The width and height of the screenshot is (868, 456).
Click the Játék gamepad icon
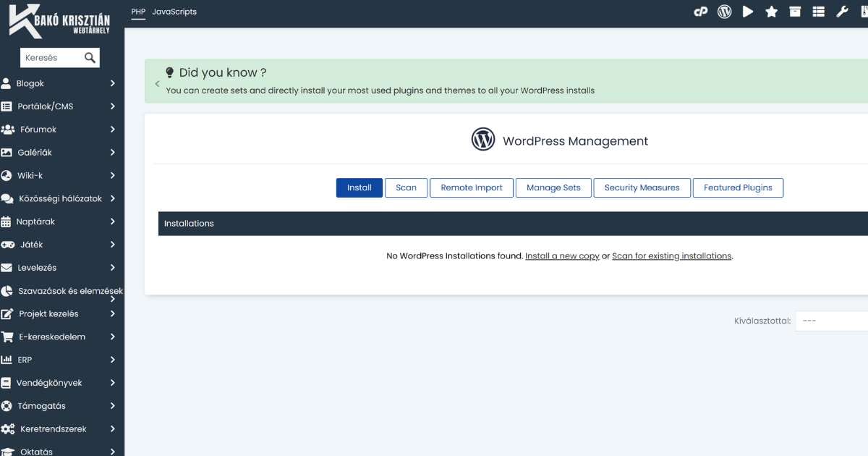tap(7, 245)
